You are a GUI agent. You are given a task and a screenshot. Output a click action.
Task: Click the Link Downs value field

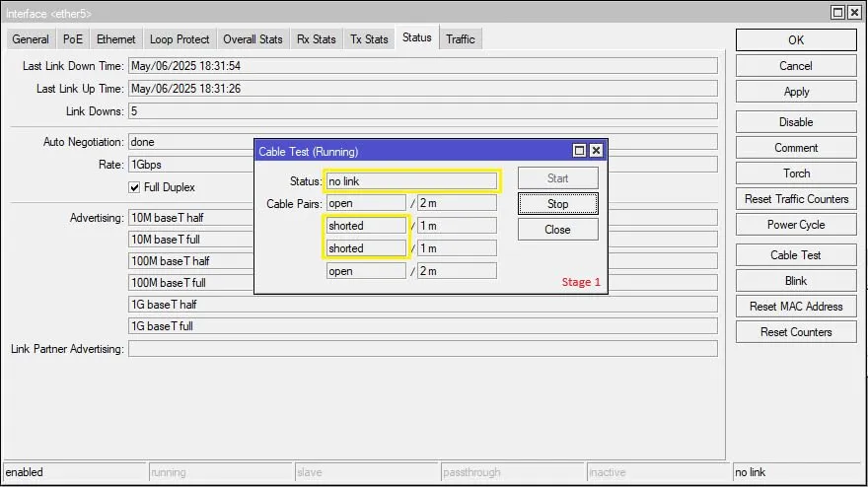click(423, 111)
